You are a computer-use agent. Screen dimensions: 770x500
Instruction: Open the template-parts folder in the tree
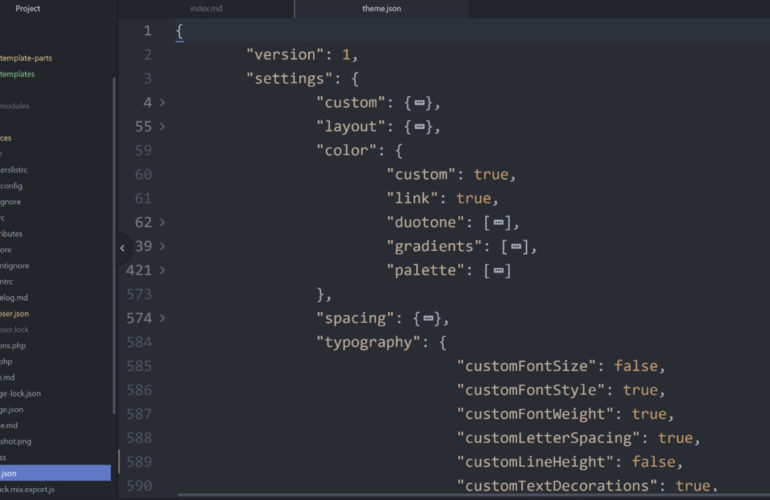(30, 58)
